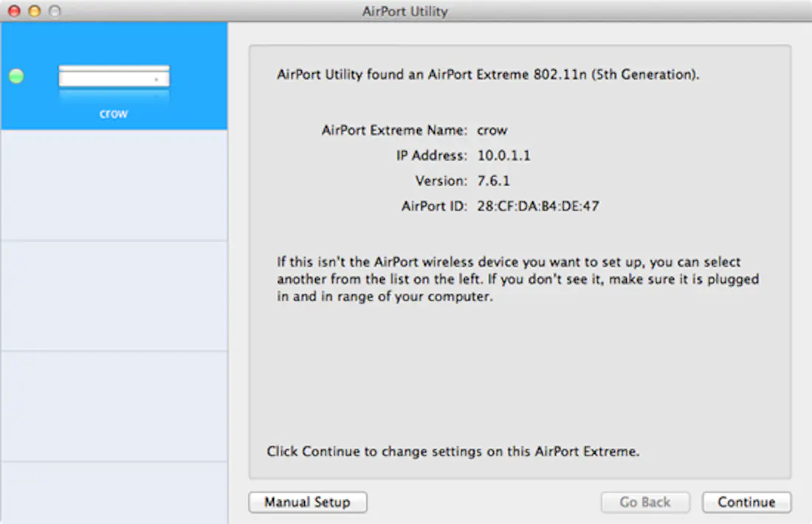
Task: Click the AirPort Utility title bar text
Action: [405, 11]
